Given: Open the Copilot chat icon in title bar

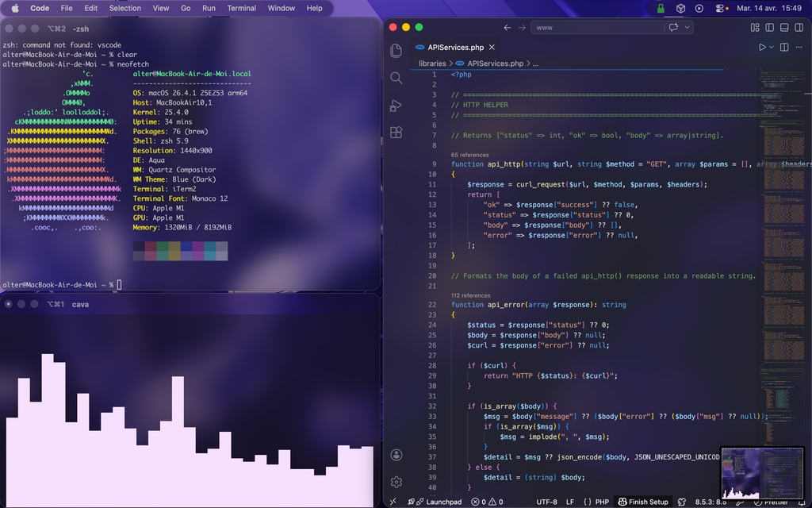Looking at the screenshot, I should click(673, 28).
